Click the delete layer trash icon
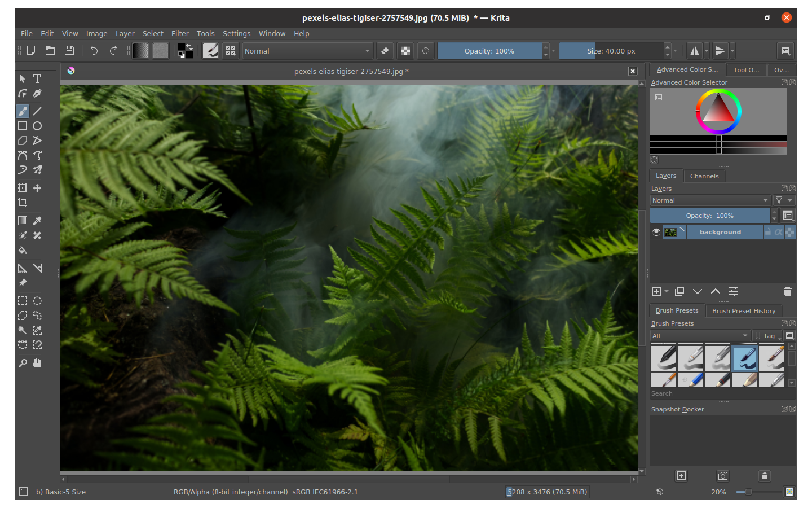This screenshot has height=508, width=812. pyautogui.click(x=788, y=291)
